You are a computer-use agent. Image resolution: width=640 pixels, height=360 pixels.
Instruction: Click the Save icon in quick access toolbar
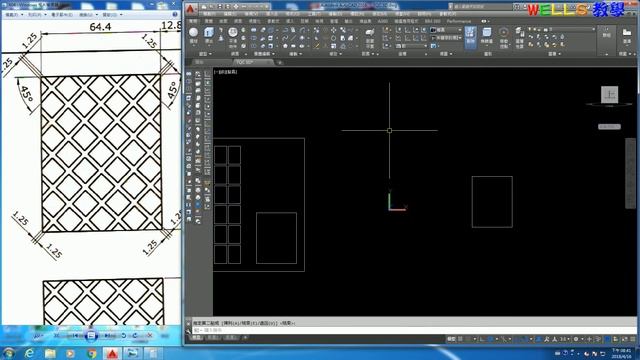point(220,7)
